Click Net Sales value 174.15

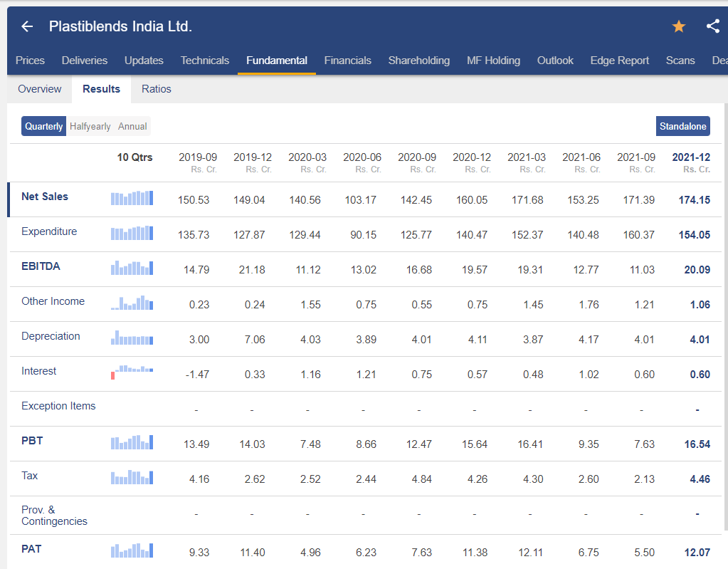click(694, 200)
